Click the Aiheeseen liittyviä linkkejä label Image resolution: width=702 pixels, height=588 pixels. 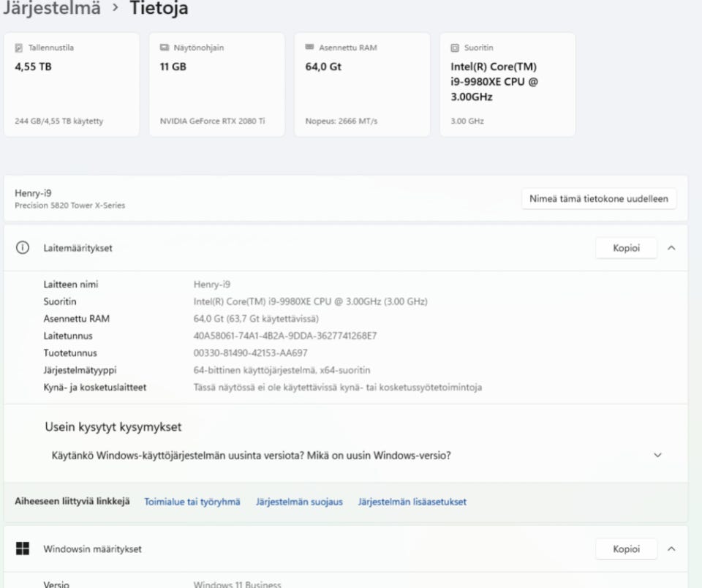click(72, 501)
